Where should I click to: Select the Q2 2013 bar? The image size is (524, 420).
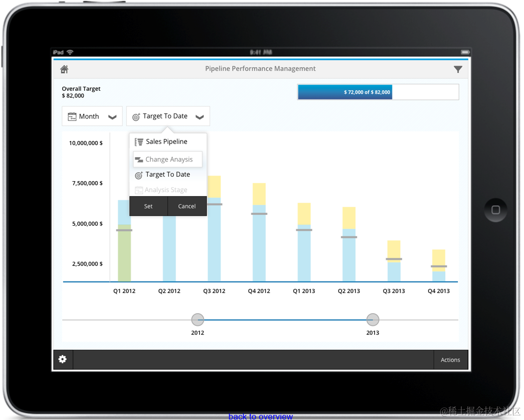pos(349,244)
